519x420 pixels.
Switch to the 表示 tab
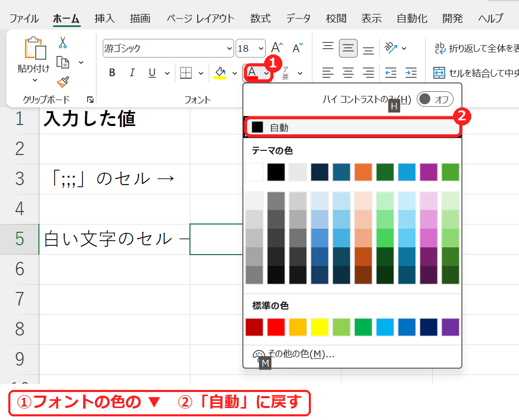pyautogui.click(x=372, y=18)
